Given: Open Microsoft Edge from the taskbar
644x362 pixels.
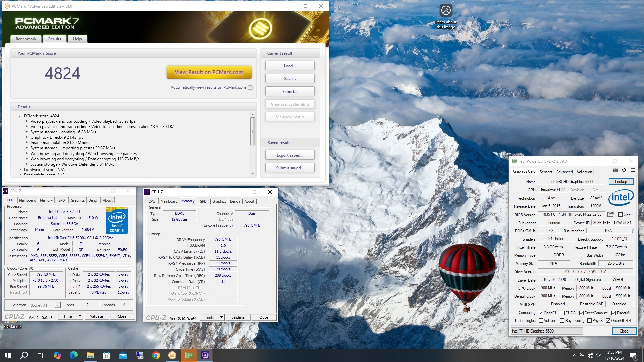Looking at the screenshot, I should [x=74, y=355].
